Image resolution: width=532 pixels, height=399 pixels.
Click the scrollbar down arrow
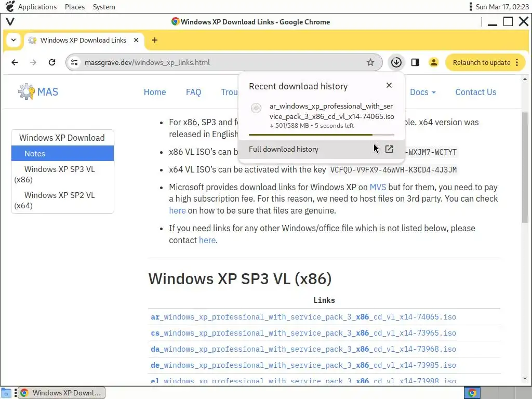tap(525, 379)
